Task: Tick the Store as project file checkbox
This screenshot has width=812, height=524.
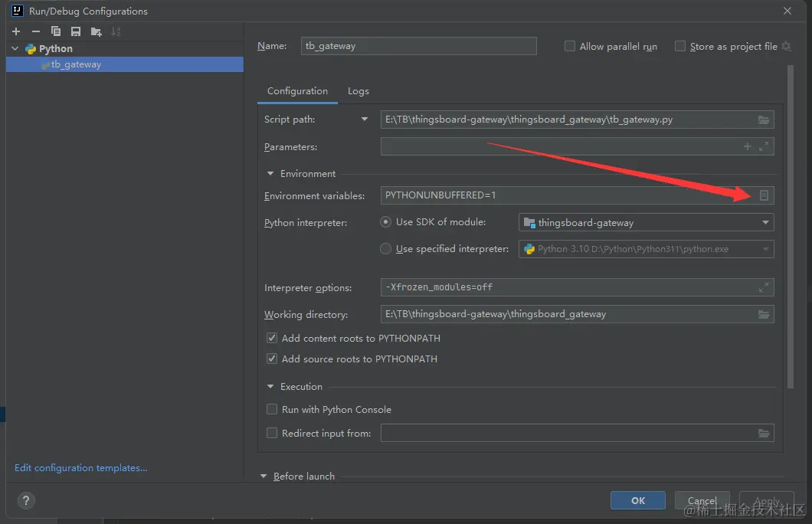Action: (x=680, y=46)
